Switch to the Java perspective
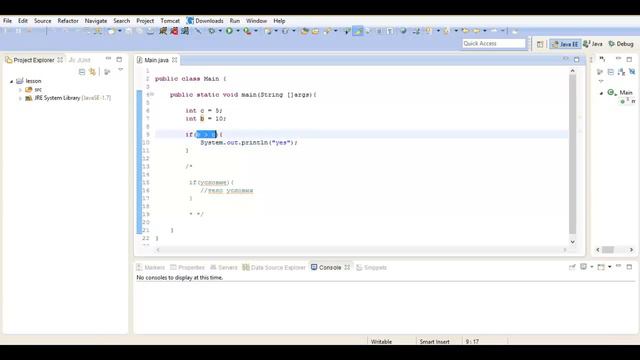Screen dimensions: 640x360 point(593,44)
